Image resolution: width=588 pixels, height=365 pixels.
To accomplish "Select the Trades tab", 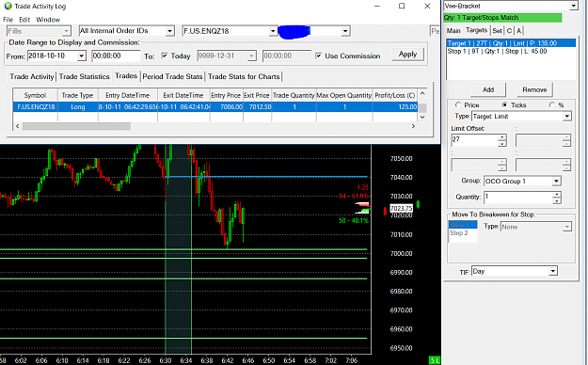I will point(126,76).
